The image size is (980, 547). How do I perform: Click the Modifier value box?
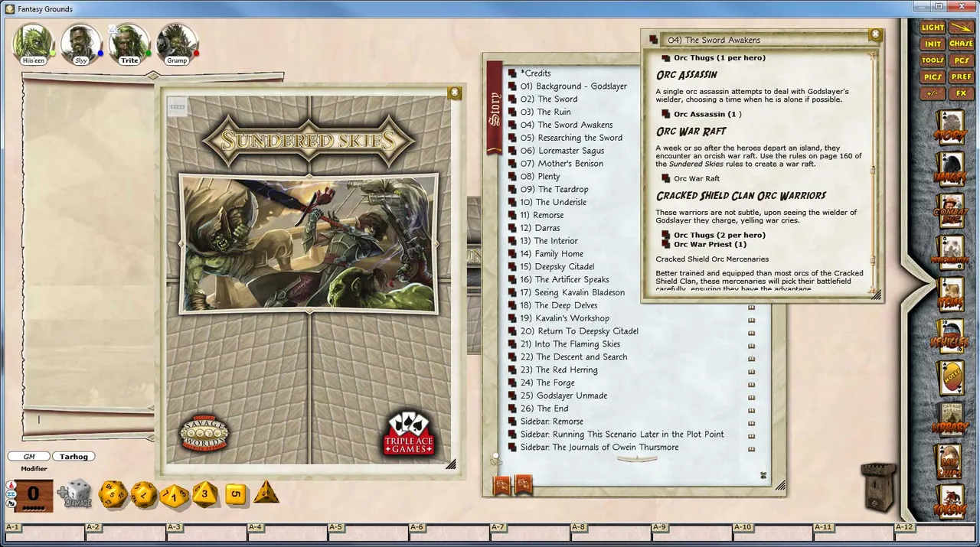(x=34, y=494)
